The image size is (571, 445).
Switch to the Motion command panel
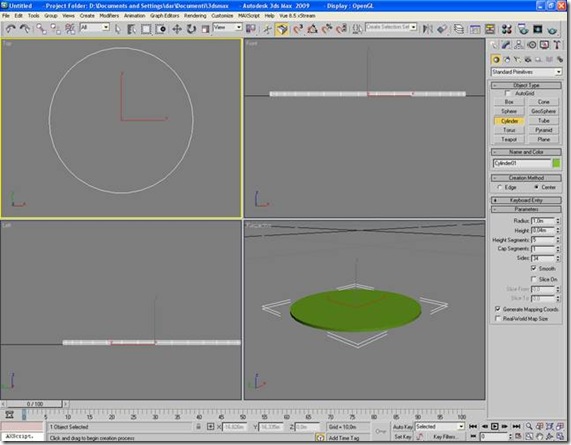click(x=532, y=45)
